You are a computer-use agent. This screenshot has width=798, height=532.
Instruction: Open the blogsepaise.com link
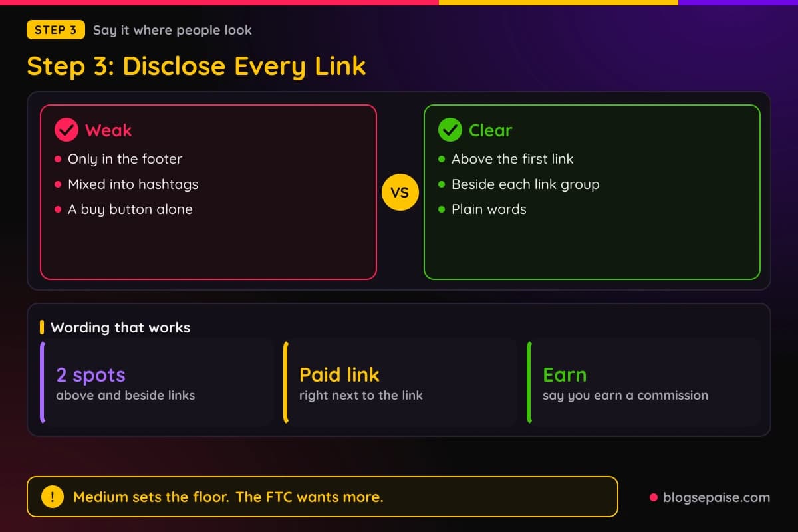(x=716, y=497)
